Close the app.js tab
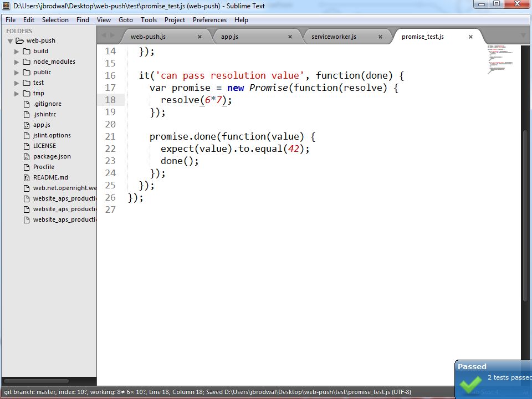Image resolution: width=532 pixels, height=399 pixels. [x=290, y=37]
